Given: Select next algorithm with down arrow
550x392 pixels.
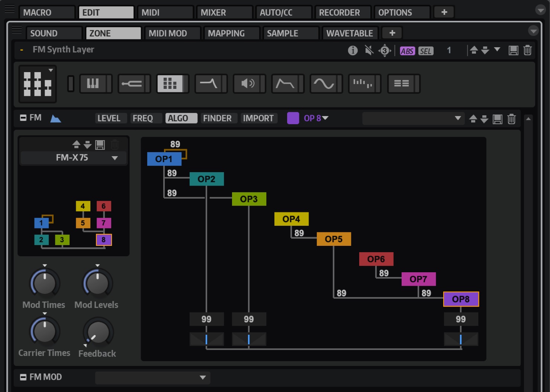Looking at the screenshot, I should click(x=87, y=144).
